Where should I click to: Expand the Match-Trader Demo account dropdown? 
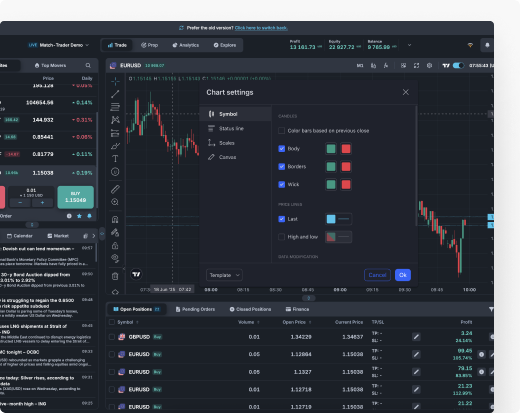click(x=59, y=45)
